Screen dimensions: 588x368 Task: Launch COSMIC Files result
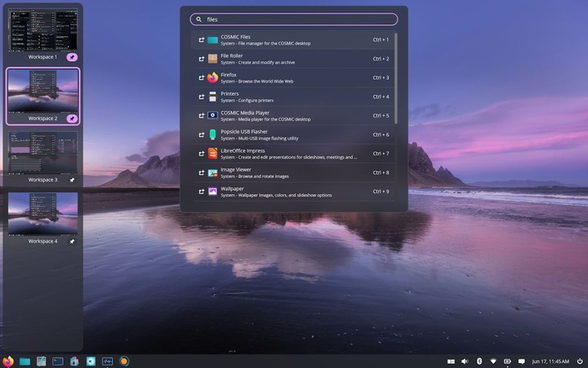(294, 39)
